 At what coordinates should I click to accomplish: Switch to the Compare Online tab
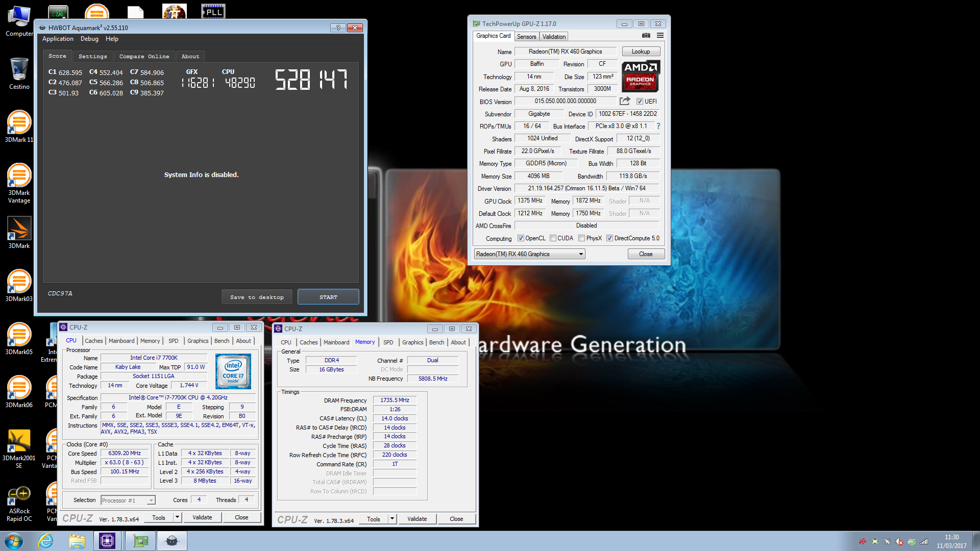pos(144,56)
